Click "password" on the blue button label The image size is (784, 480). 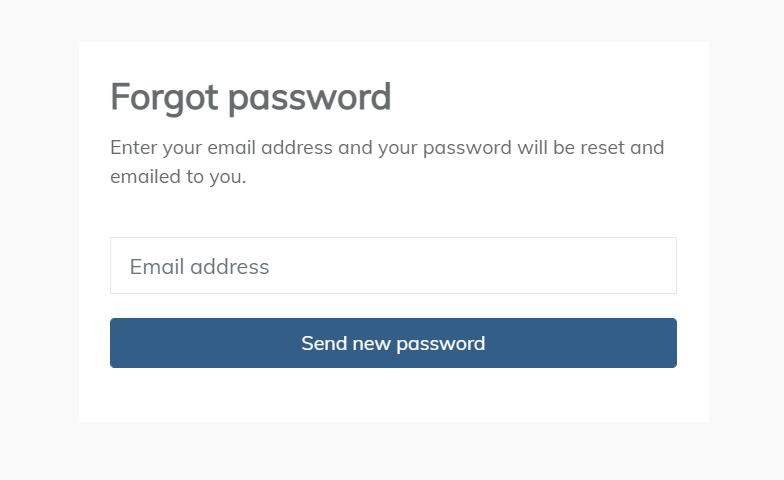click(x=441, y=343)
